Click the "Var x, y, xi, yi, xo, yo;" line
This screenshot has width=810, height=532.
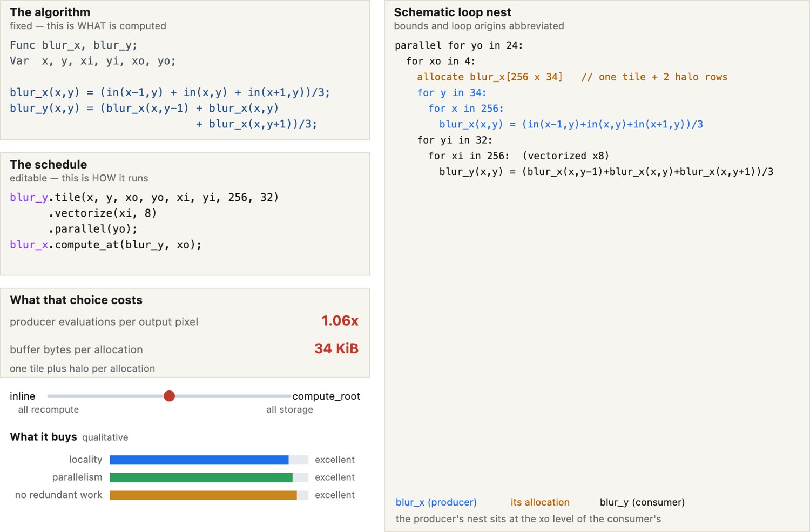(x=93, y=60)
